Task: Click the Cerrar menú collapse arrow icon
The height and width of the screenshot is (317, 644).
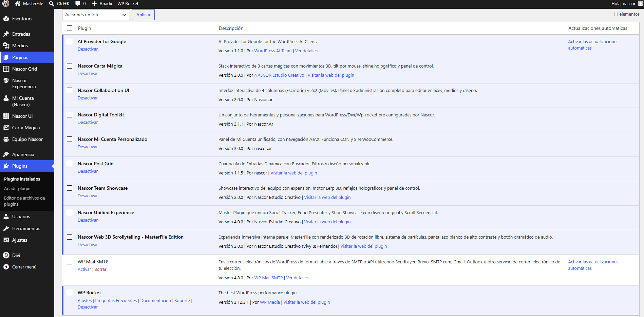Action: (6, 267)
